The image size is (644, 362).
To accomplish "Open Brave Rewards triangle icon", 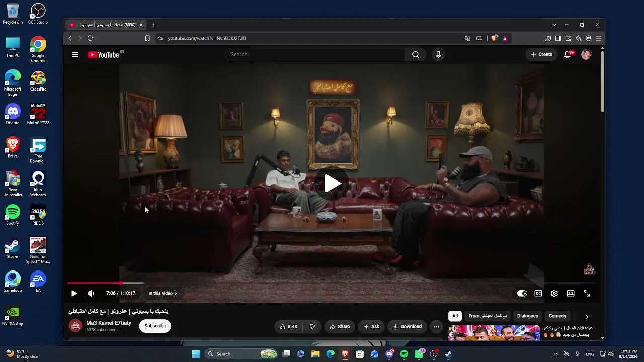I will click(505, 38).
